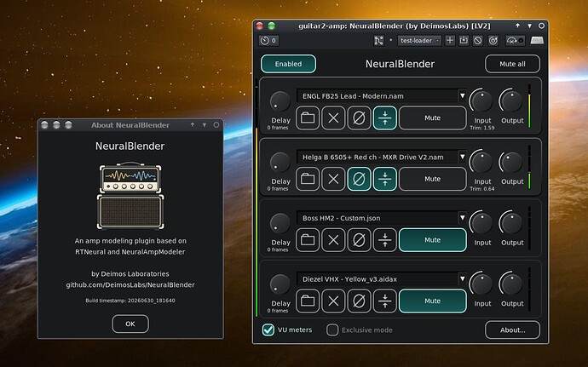Click 'Build timestamp: 20260630_181640' text
Viewport: 588px width, 367px height.
tap(130, 301)
